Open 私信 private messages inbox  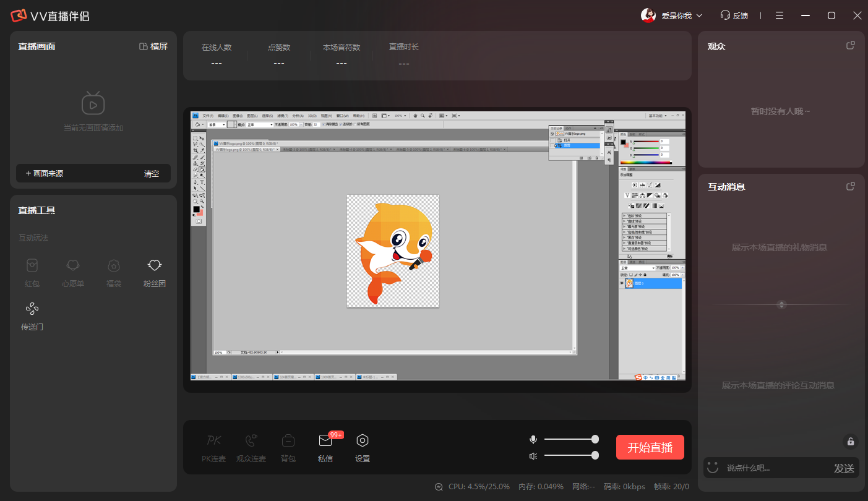(325, 441)
